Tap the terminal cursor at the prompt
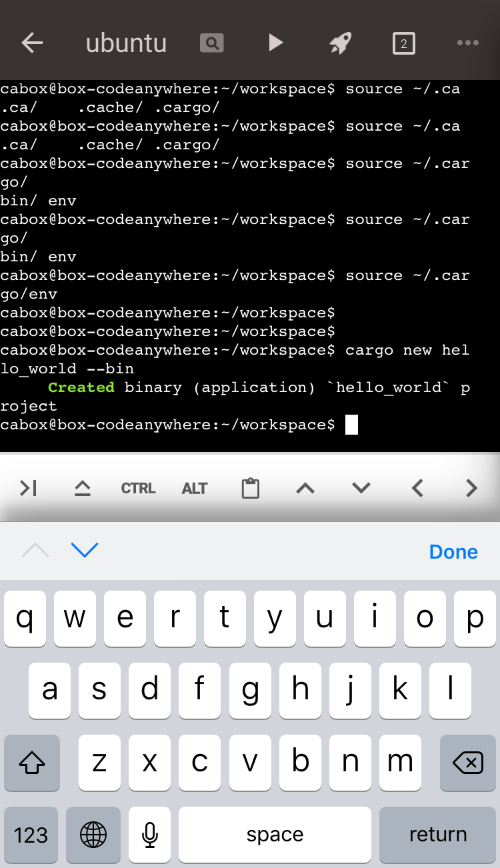 point(351,425)
